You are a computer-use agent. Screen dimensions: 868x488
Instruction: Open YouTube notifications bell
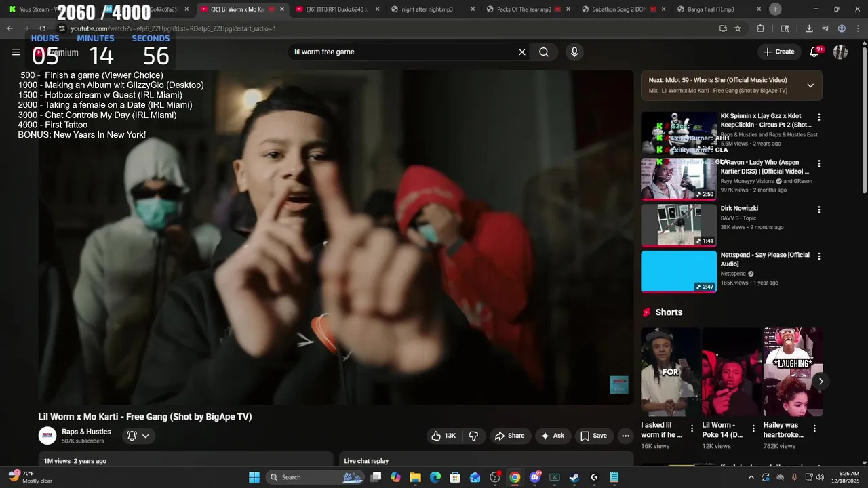[x=815, y=52]
